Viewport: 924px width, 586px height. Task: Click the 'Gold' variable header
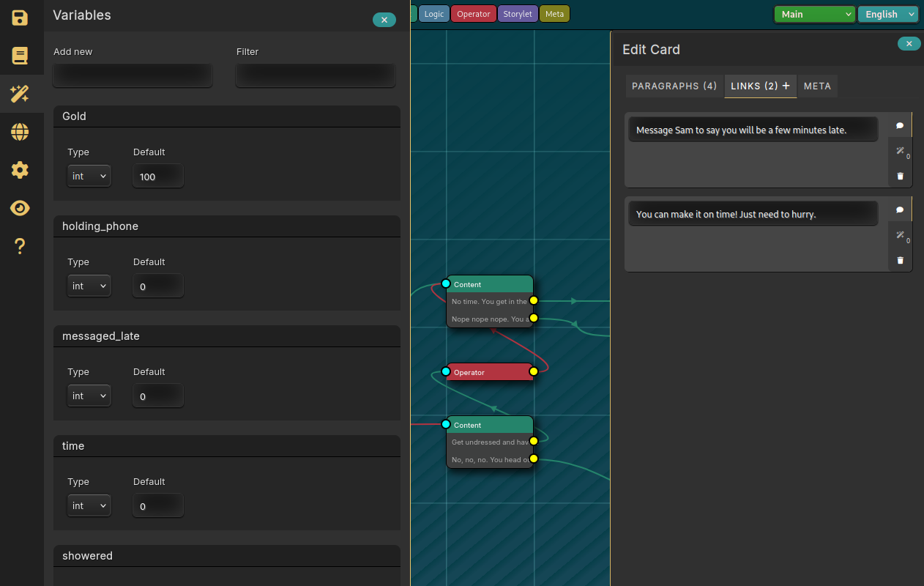pyautogui.click(x=227, y=116)
